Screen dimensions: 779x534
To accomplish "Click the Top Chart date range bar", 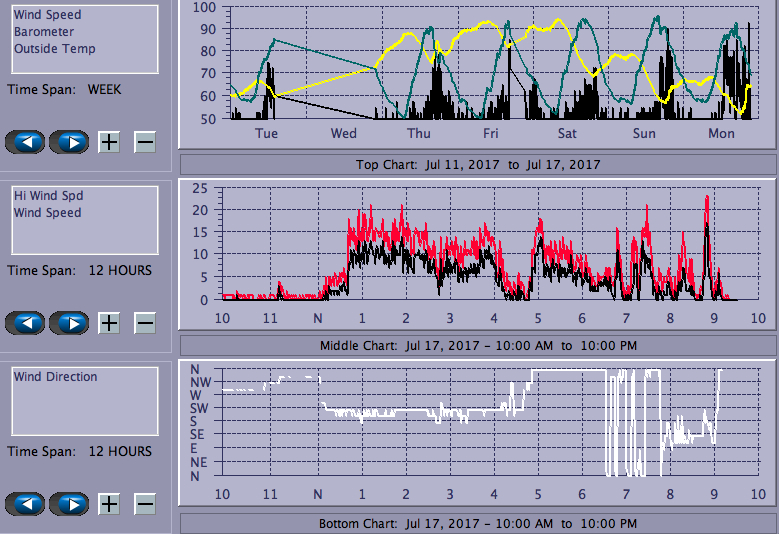I will point(477,164).
